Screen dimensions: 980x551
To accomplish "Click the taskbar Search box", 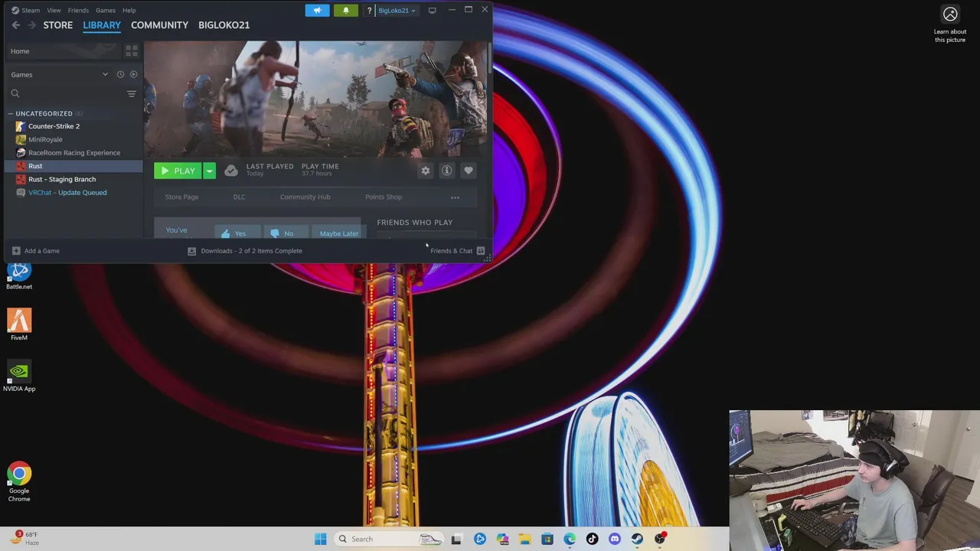I will (389, 539).
